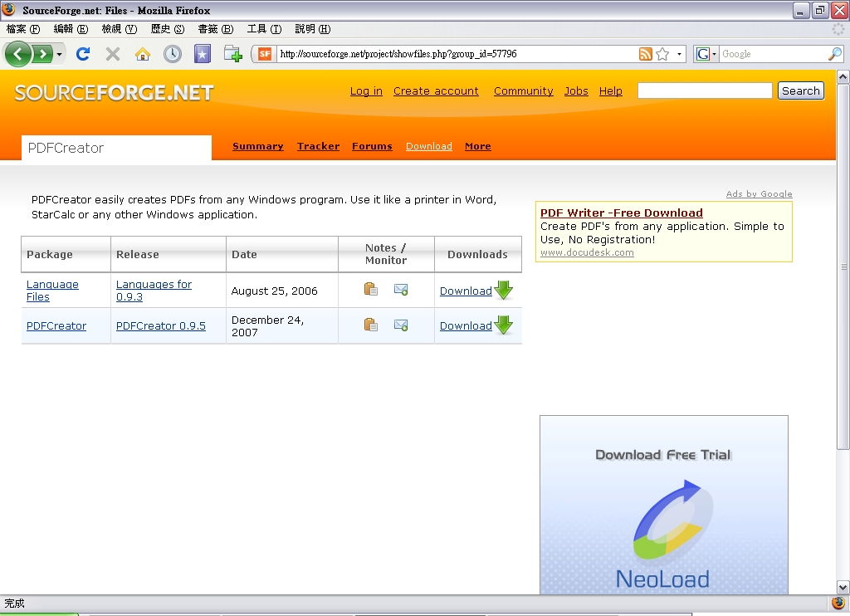
Task: Open the Ads by Google link
Action: click(759, 194)
